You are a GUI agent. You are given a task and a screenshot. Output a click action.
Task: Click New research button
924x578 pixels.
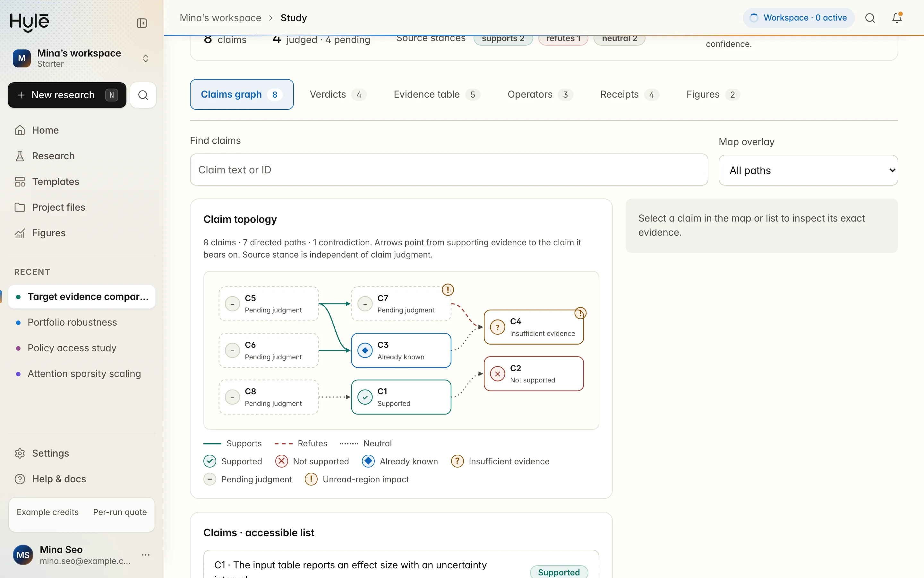click(x=67, y=95)
